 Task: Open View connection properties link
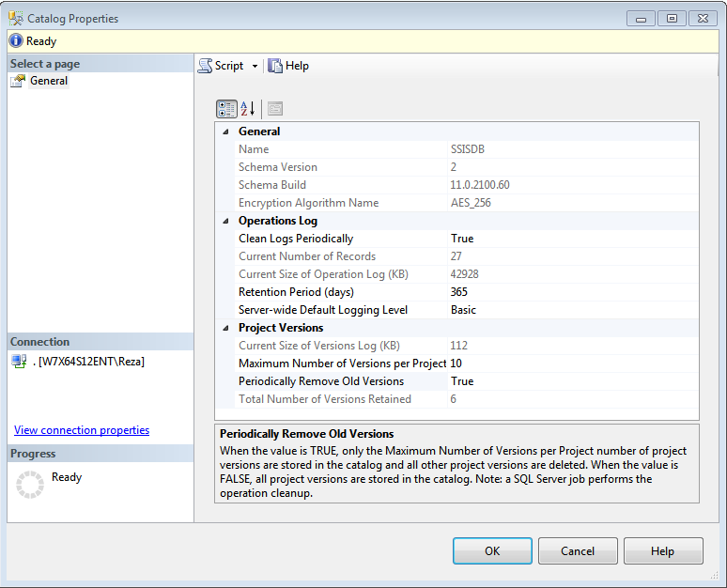(82, 430)
